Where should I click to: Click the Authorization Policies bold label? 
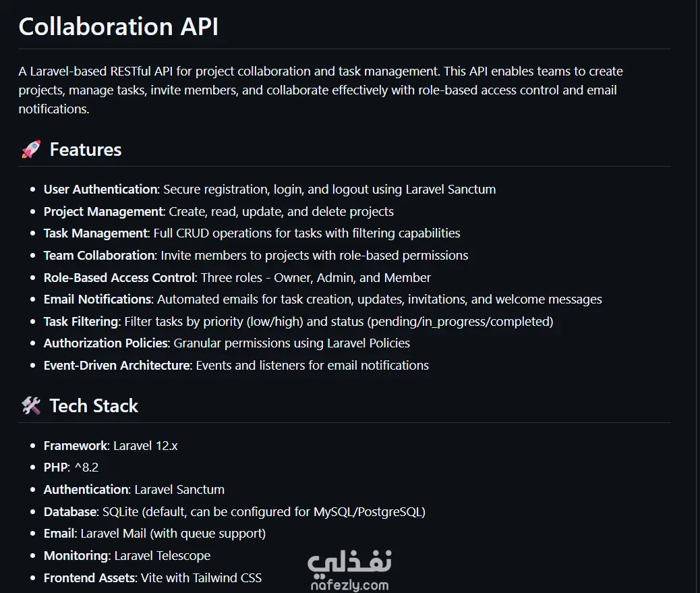pyautogui.click(x=105, y=343)
